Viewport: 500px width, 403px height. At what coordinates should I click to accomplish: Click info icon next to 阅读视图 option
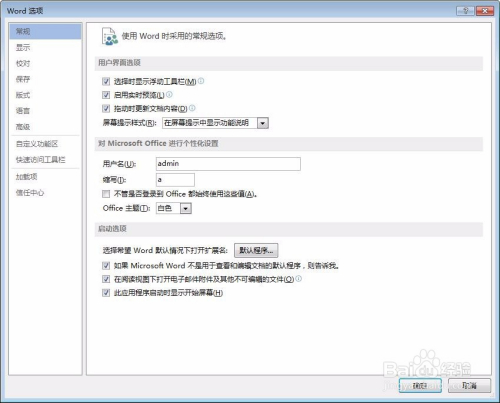click(299, 279)
